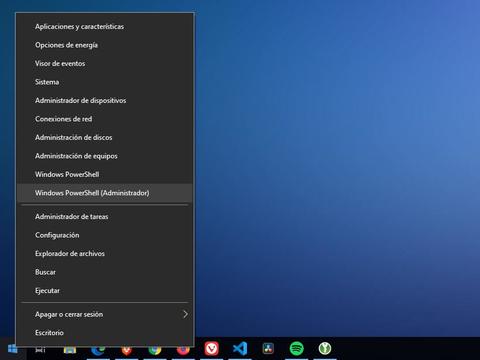The height and width of the screenshot is (360, 480).
Task: Choose Escritorio menu entry
Action: pos(105,333)
